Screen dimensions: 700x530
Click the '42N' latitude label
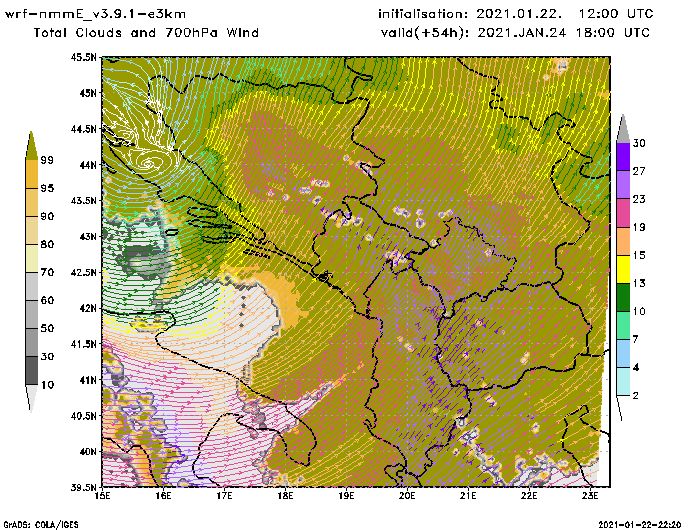point(88,308)
